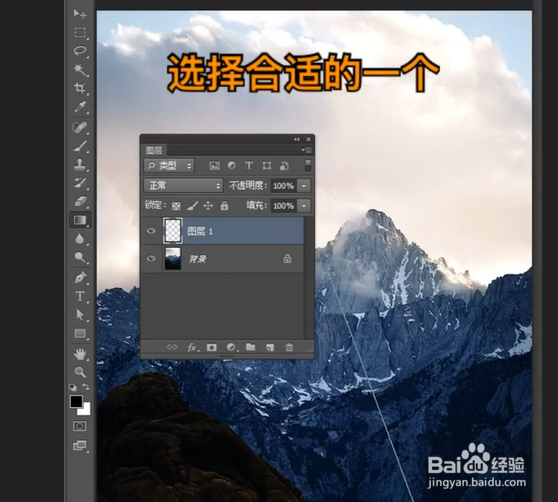Close the Layers panel
Screen dimensions: 558x502
tap(309, 139)
